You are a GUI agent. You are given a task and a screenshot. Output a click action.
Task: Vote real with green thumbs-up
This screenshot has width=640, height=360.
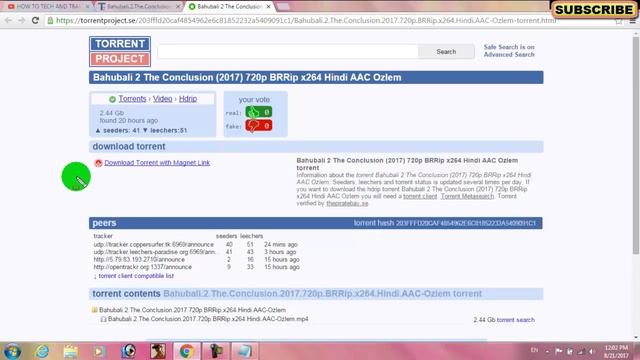point(259,112)
